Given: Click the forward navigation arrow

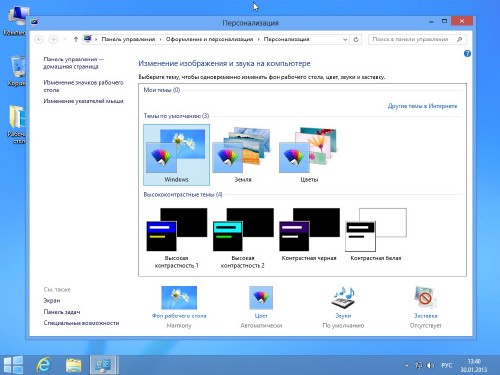Looking at the screenshot, I should (53, 39).
